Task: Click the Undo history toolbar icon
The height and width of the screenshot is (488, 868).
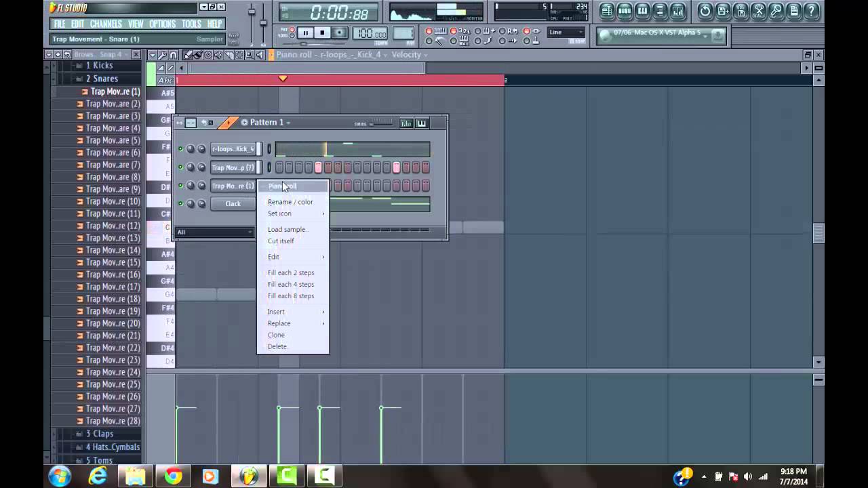Action: pyautogui.click(x=705, y=11)
